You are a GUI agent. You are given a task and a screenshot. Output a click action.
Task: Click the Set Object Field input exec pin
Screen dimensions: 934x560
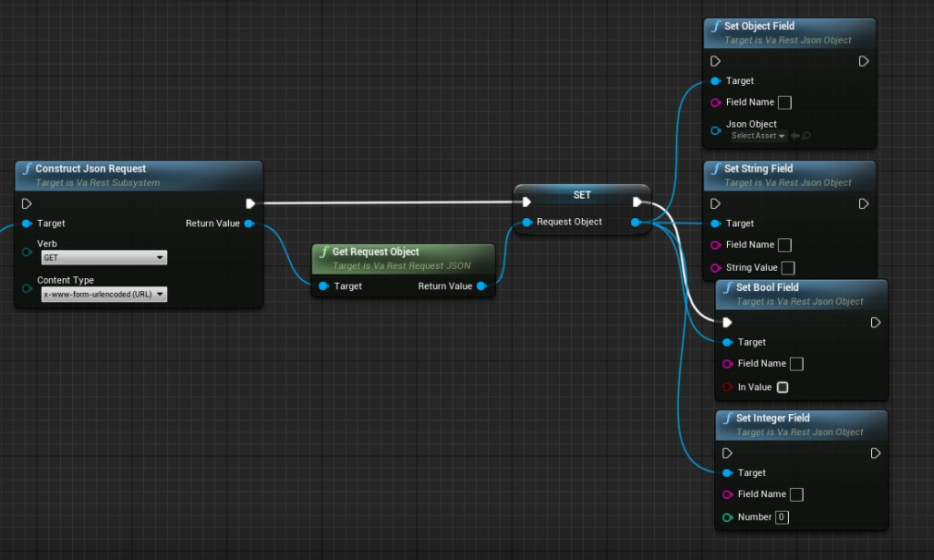click(x=715, y=61)
